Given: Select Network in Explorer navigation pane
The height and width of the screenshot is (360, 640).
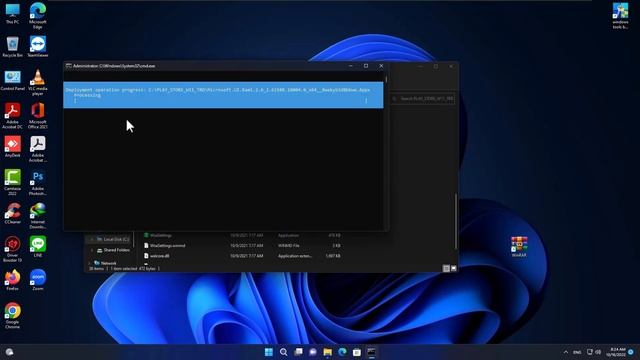Looking at the screenshot, I should tap(105, 263).
